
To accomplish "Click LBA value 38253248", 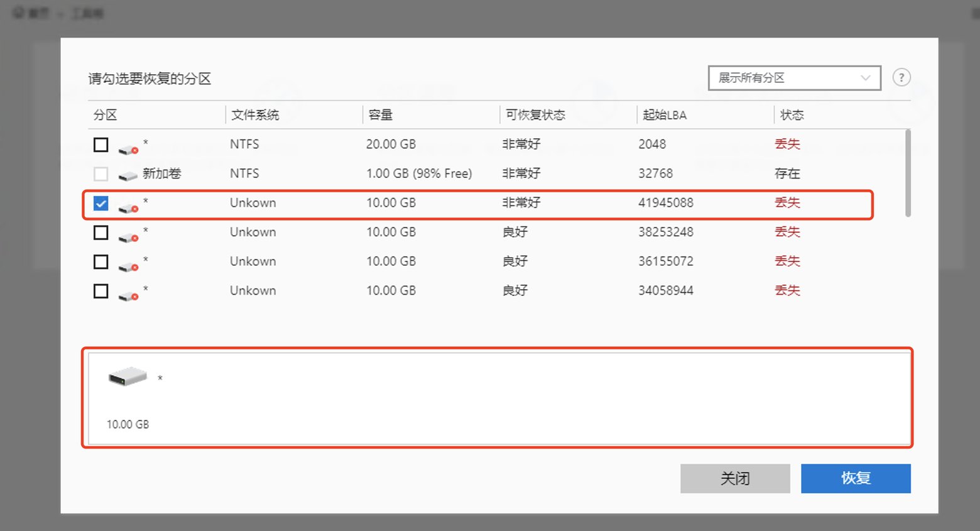I will 666,232.
